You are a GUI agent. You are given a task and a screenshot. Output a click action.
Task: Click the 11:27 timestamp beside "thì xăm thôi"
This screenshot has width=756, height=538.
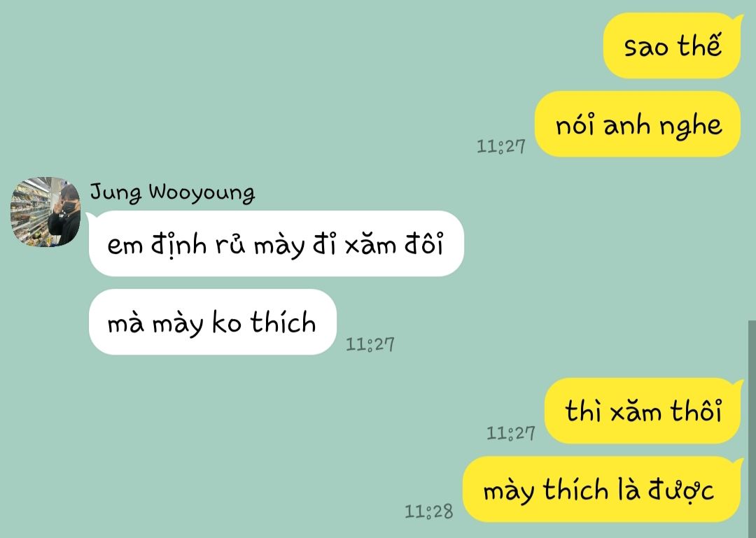click(x=510, y=433)
